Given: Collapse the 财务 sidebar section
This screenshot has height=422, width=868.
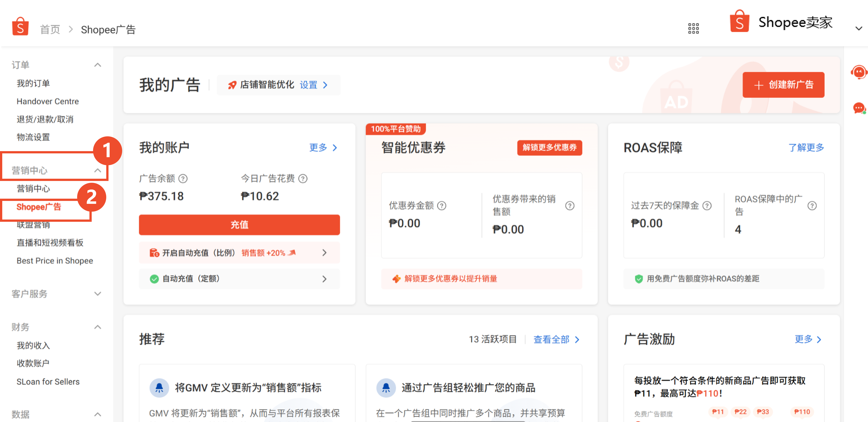Looking at the screenshot, I should (98, 327).
